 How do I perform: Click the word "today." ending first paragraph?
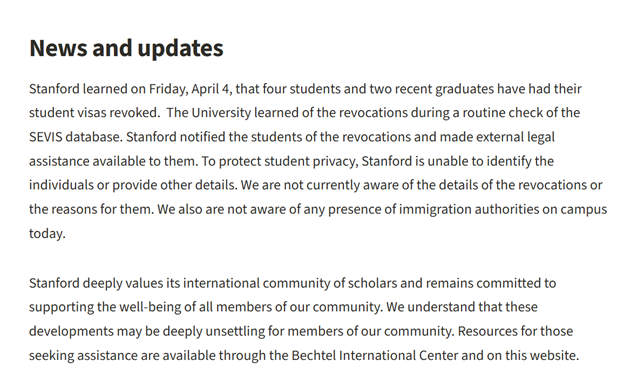coord(47,234)
